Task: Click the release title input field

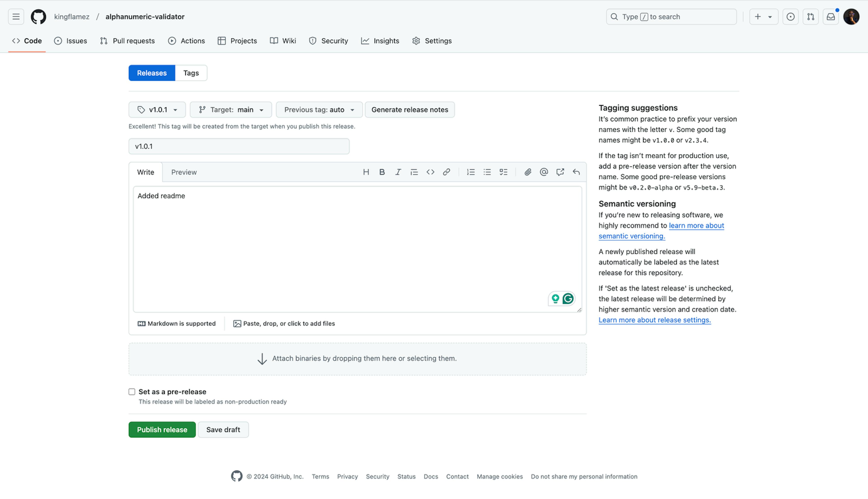Action: pyautogui.click(x=239, y=146)
